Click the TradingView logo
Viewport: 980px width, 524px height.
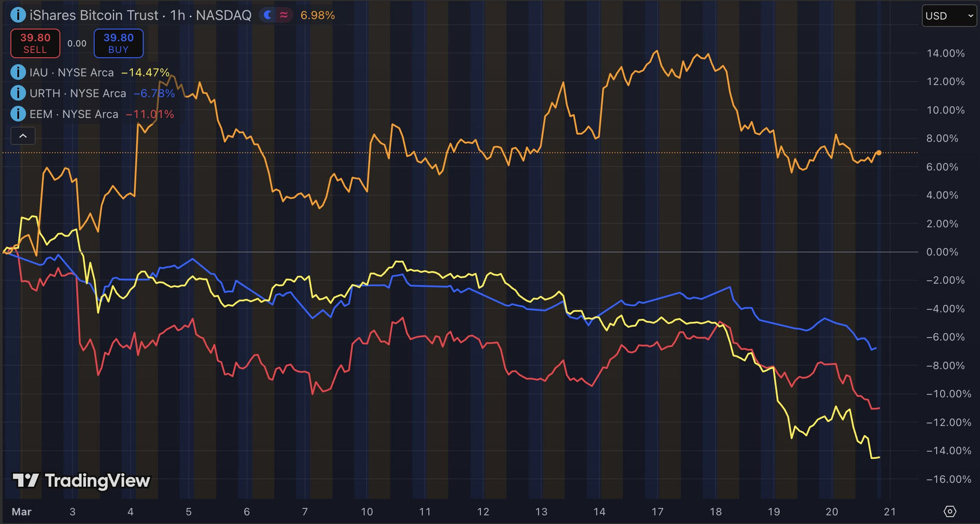pos(82,481)
